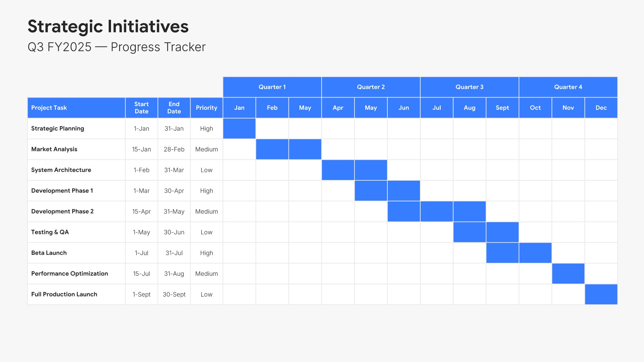This screenshot has height=362, width=644.
Task: Select the Full Production Launch bar in Dec
Action: pos(601,294)
